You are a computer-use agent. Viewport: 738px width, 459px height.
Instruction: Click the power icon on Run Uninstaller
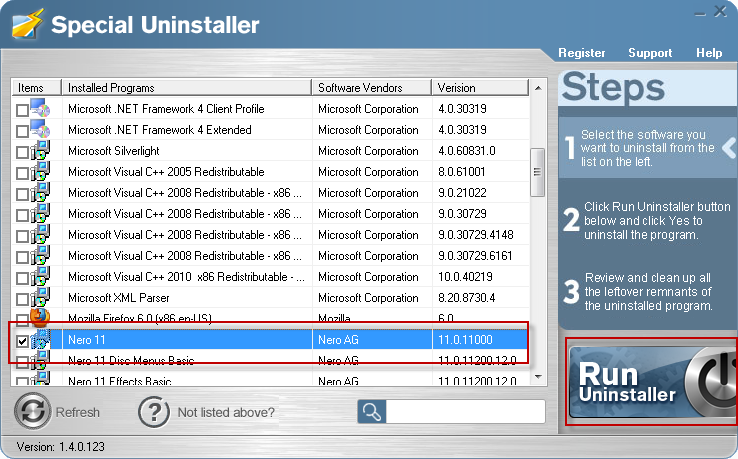[712, 380]
